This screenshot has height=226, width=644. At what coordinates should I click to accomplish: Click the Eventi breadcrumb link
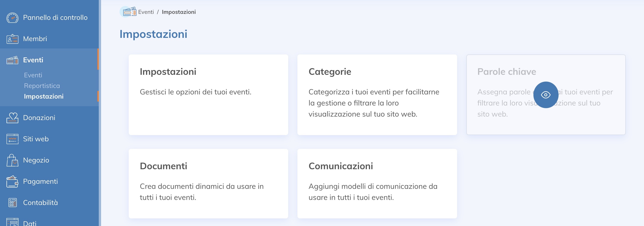coord(146,12)
